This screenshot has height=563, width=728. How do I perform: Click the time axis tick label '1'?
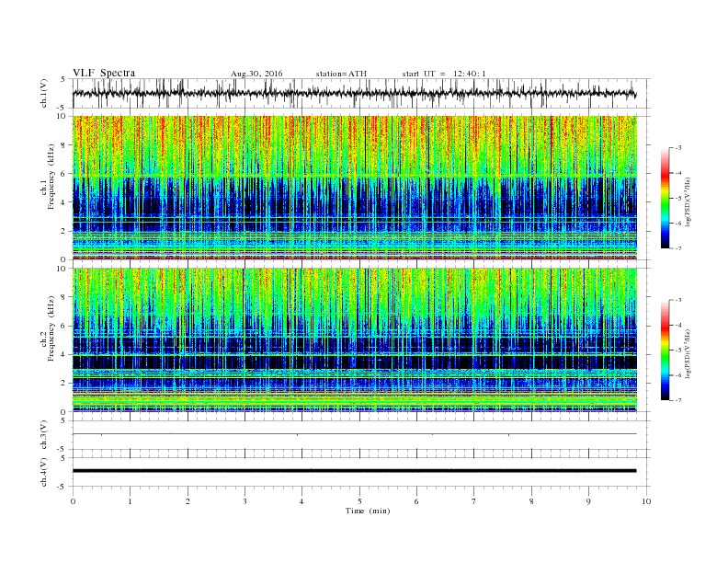[x=130, y=501]
